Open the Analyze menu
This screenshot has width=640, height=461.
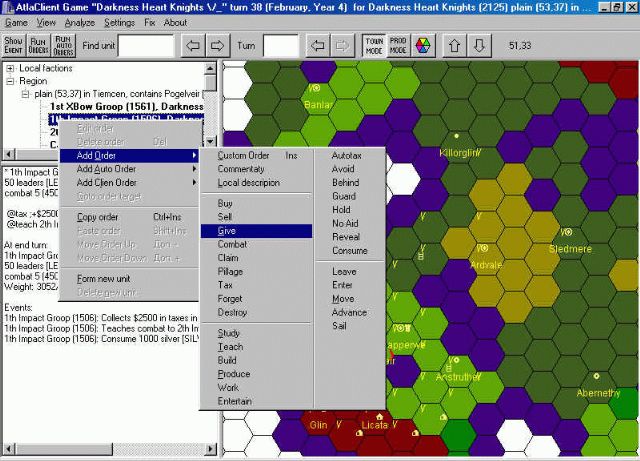point(80,23)
